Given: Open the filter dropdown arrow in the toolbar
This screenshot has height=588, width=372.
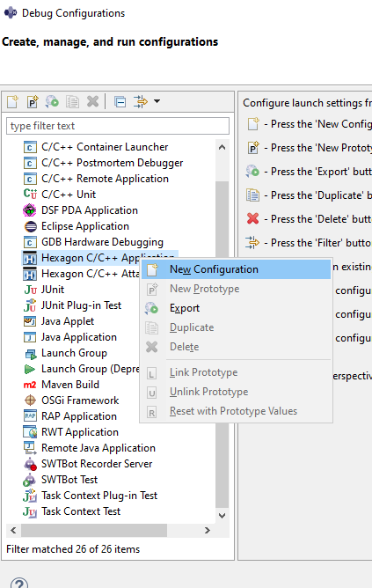Looking at the screenshot, I should point(157,101).
